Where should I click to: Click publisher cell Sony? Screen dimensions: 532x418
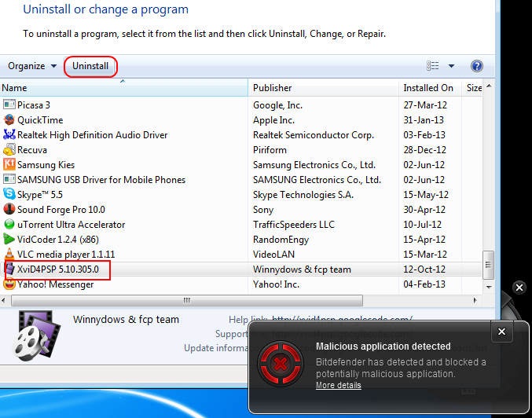pyautogui.click(x=263, y=209)
